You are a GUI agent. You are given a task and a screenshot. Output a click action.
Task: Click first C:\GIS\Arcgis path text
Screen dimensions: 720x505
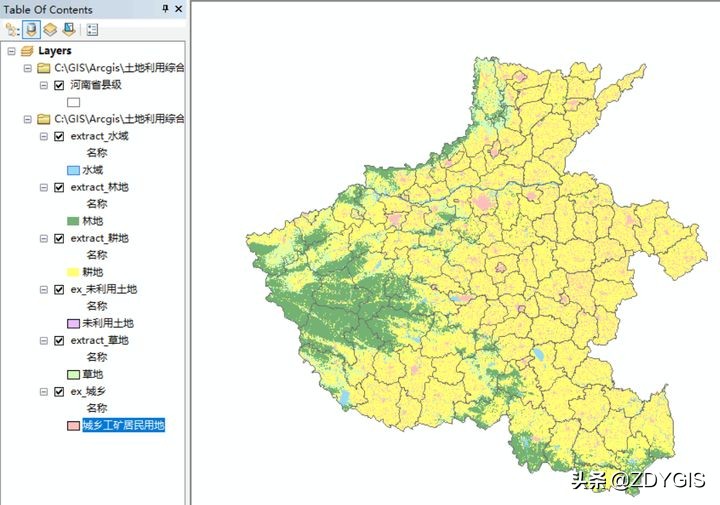[119, 68]
